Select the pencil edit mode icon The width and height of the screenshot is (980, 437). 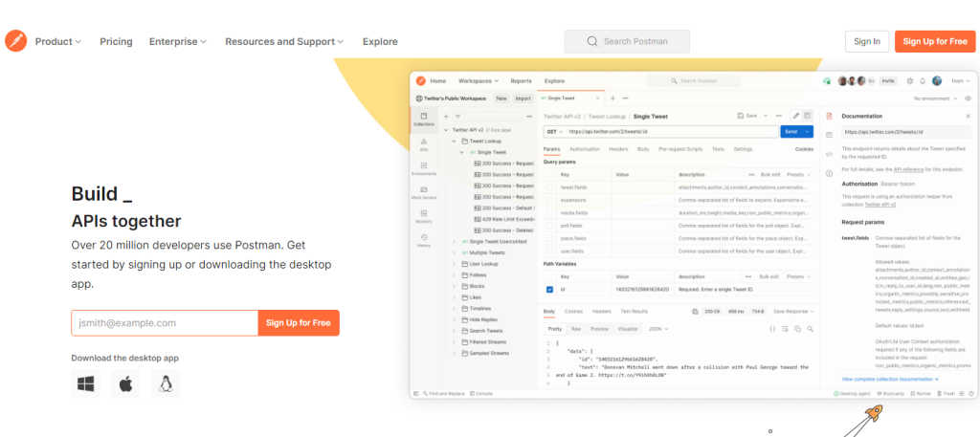[795, 116]
